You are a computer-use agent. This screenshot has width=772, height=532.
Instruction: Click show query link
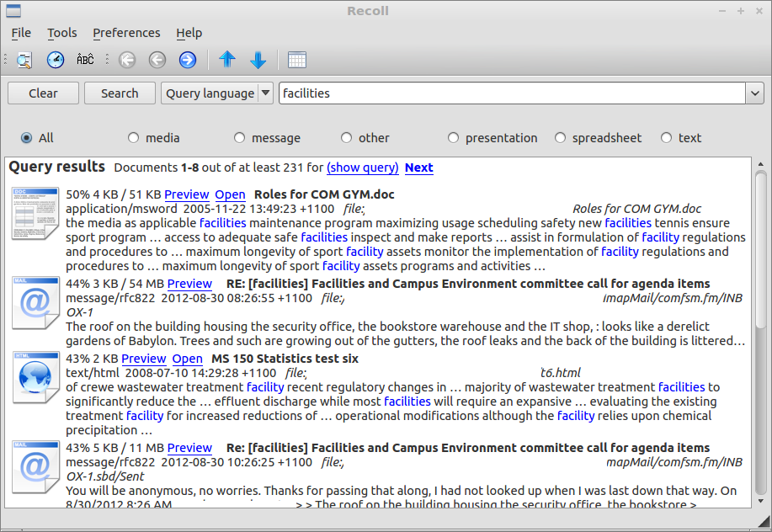point(363,168)
